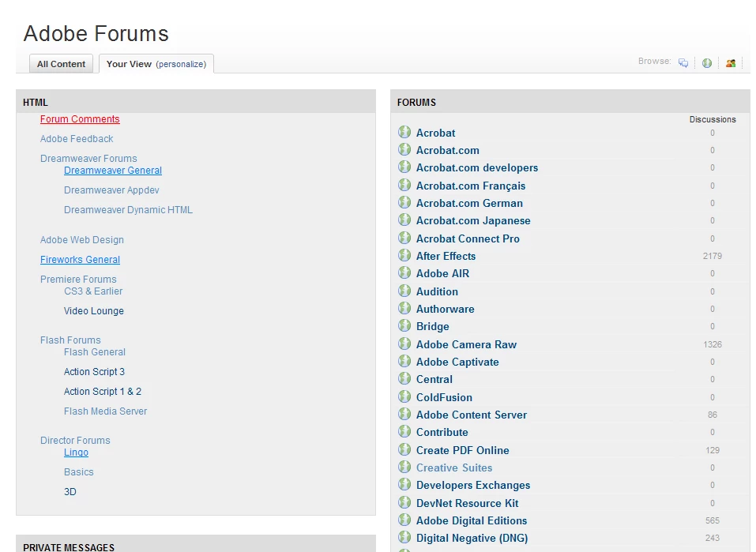Screen dimensions: 756x552
Task: Open the Flash Forums link
Action: (x=70, y=340)
